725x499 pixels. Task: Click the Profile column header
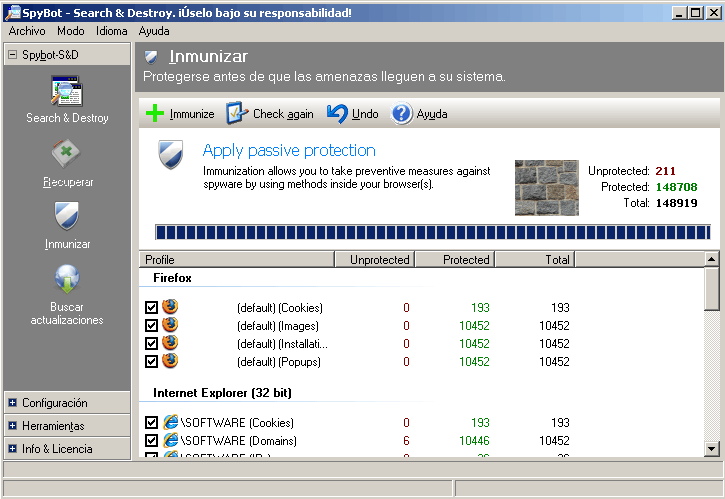(x=236, y=260)
